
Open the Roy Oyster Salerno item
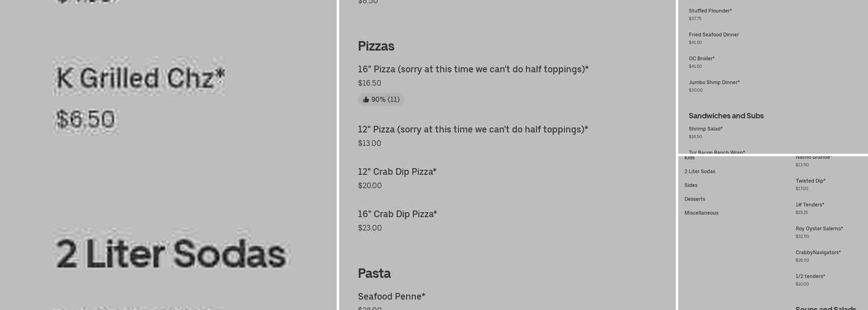coord(819,229)
